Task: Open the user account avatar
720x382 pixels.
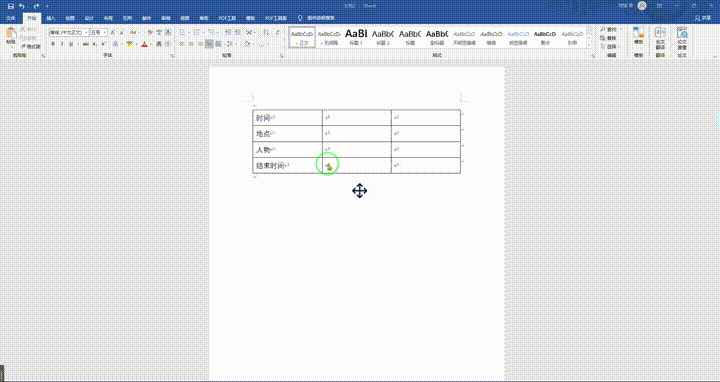Action: pyautogui.click(x=642, y=6)
